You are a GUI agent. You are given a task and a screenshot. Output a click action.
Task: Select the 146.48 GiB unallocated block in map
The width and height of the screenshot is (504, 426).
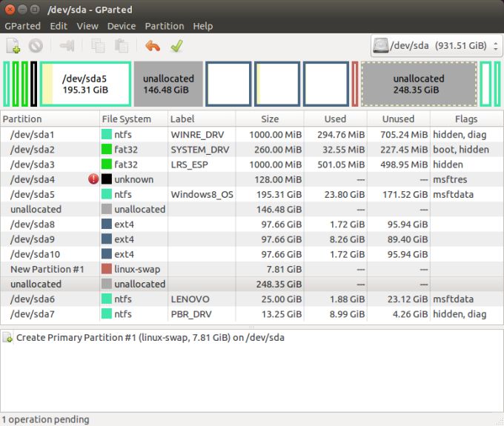168,84
